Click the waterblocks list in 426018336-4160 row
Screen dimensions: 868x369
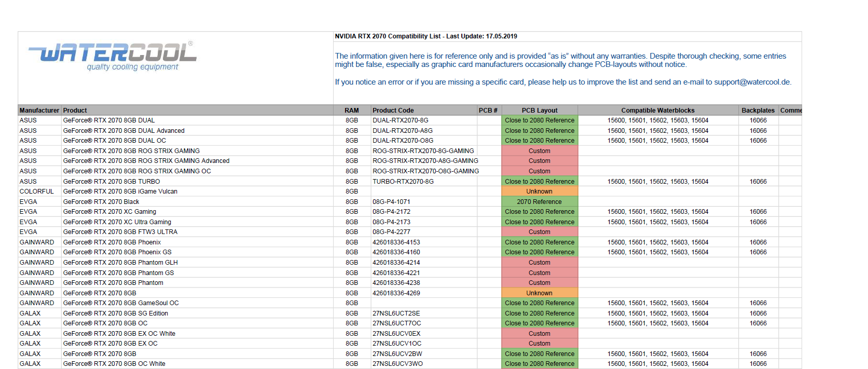tap(658, 252)
